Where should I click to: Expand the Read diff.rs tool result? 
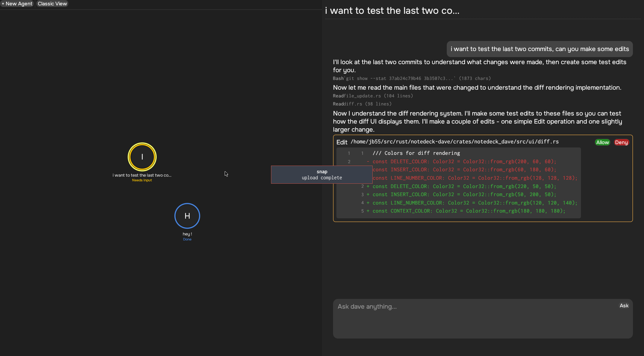pos(362,104)
